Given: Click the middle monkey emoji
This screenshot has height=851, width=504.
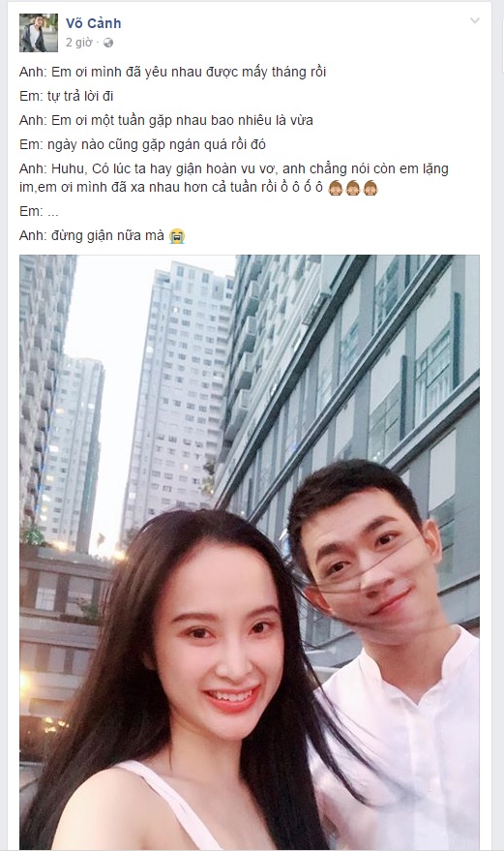Looking at the screenshot, I should tap(353, 189).
